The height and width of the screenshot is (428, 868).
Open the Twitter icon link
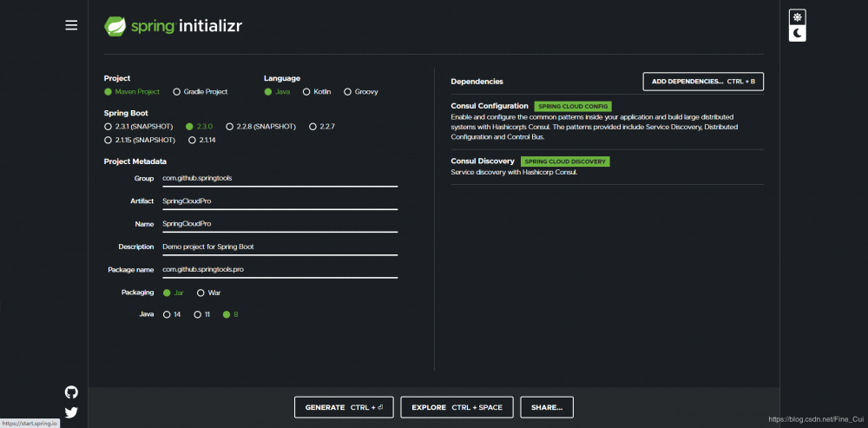71,412
